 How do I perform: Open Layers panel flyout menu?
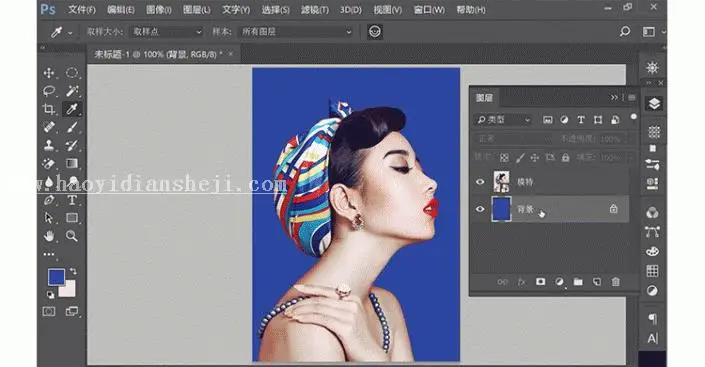coord(632,97)
